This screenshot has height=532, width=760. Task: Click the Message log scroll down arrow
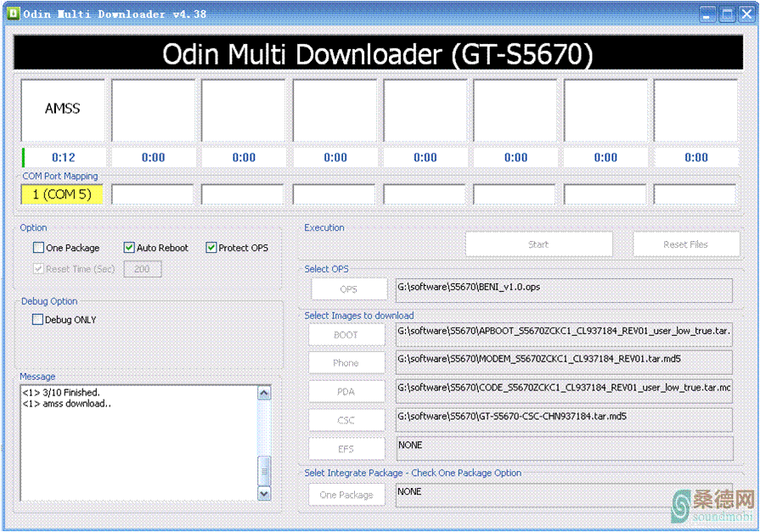coord(264,494)
